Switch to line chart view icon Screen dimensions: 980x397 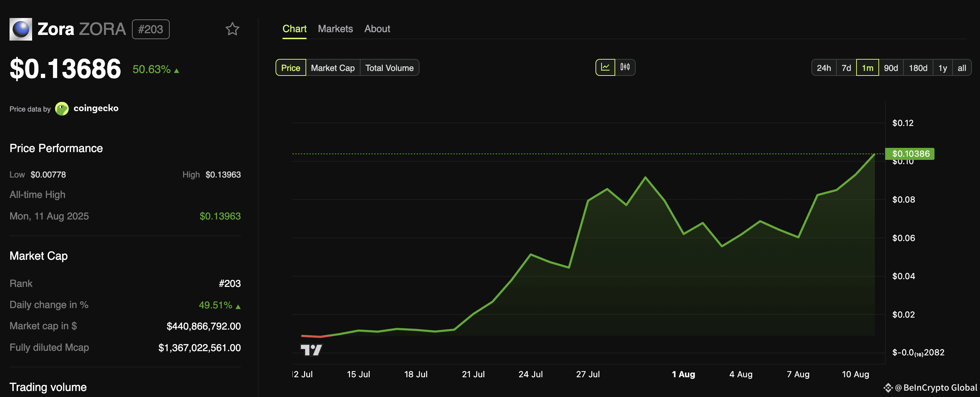coord(605,67)
